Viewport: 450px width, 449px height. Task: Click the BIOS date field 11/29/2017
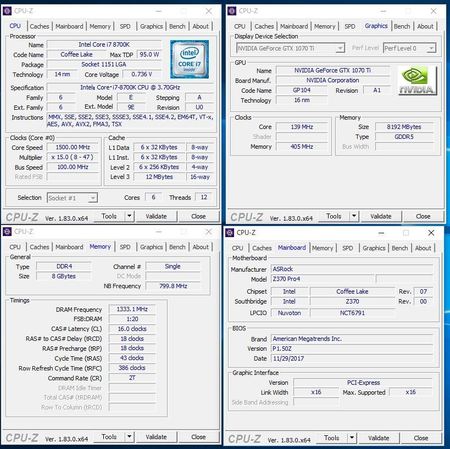pyautogui.click(x=352, y=359)
